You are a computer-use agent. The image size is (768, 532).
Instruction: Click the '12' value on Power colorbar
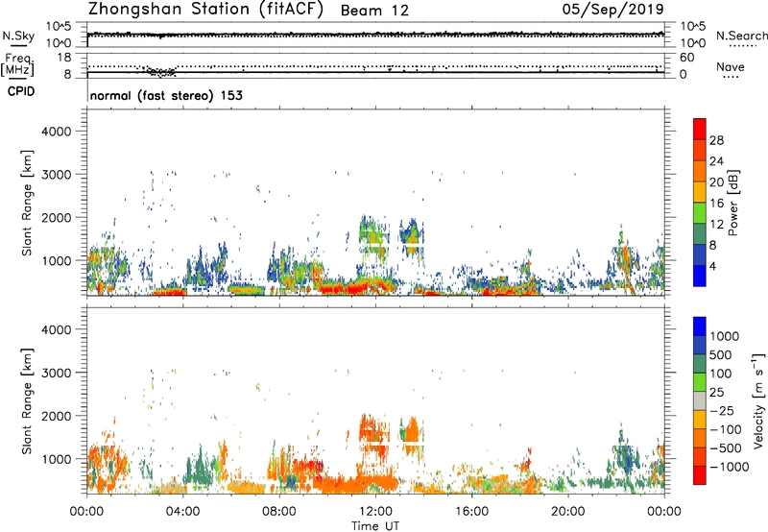point(716,225)
